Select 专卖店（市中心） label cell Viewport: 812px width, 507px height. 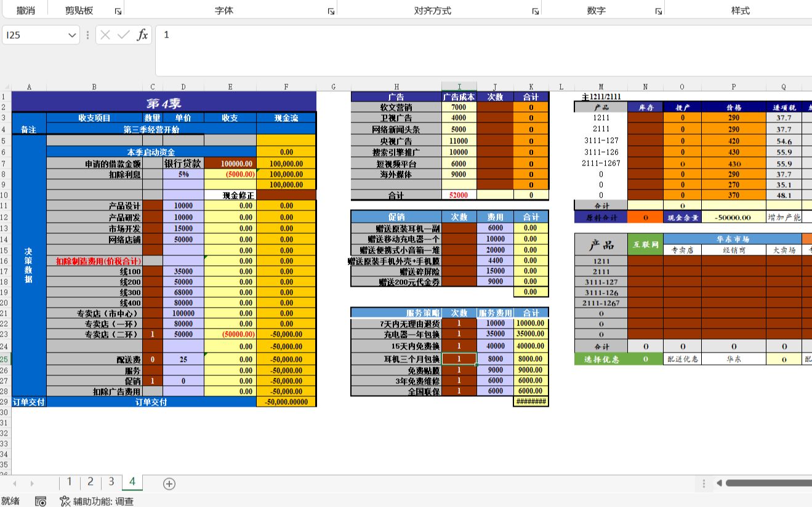[x=94, y=313]
